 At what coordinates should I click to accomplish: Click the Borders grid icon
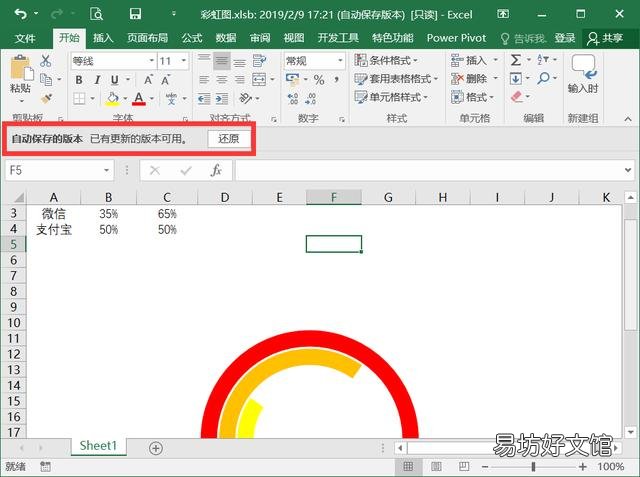click(x=79, y=98)
